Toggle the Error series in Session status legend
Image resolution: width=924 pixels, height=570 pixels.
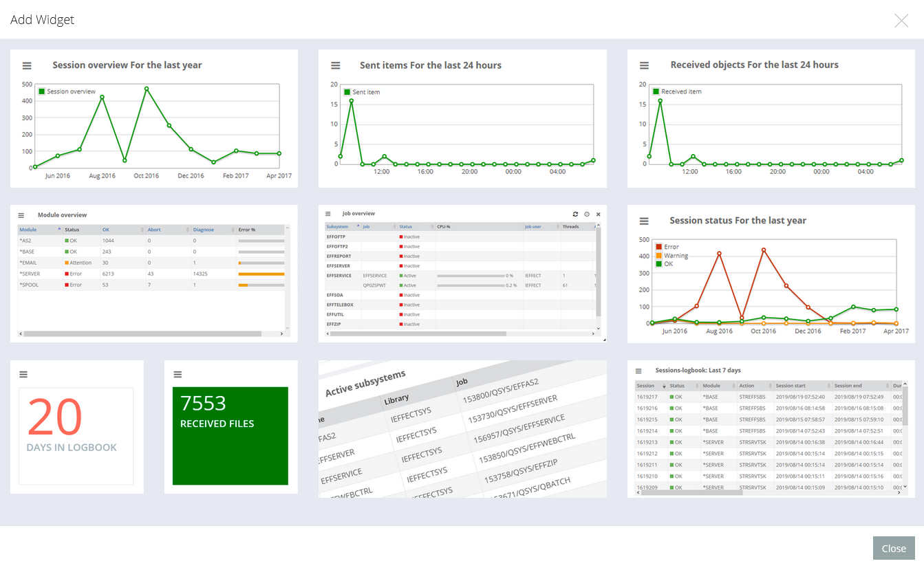click(670, 247)
